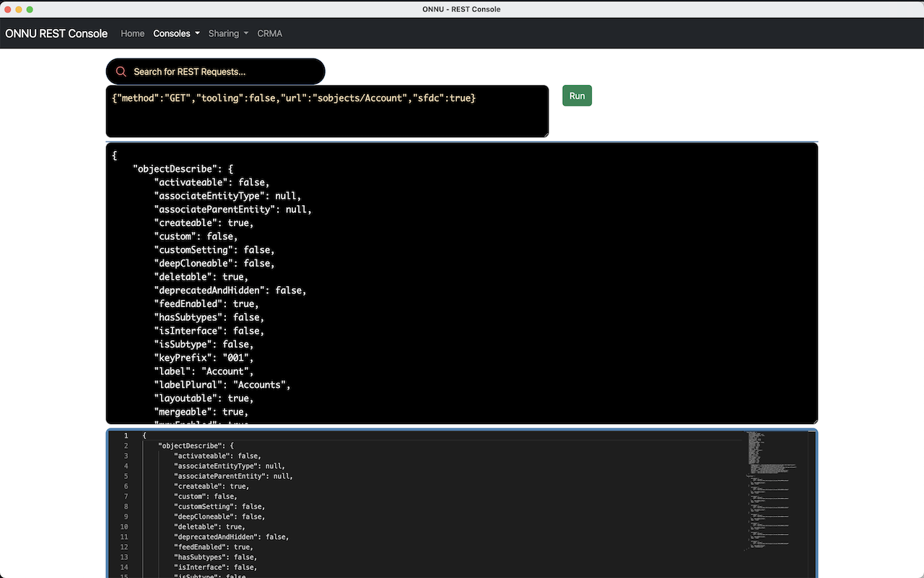924x578 pixels.
Task: Click inside the request JSON text area
Action: 327,111
